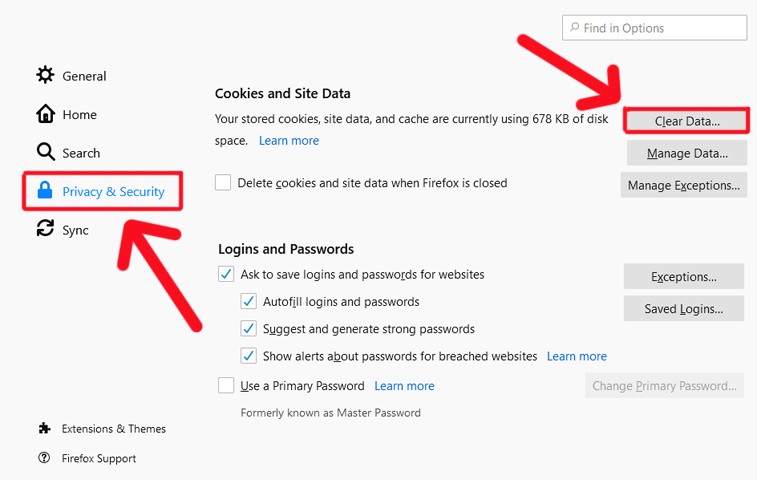Screen dimensions: 757x480
Task: Click the Home house icon
Action: coord(45,114)
